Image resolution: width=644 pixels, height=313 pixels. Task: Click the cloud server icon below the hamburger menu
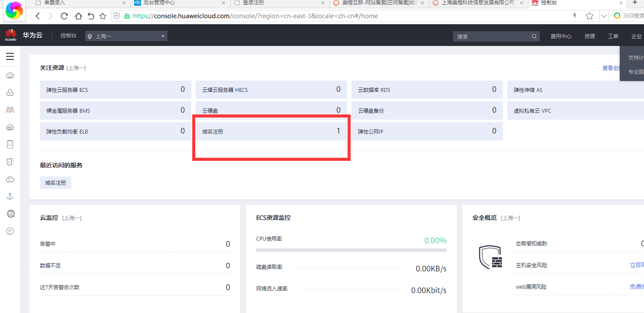(x=10, y=75)
